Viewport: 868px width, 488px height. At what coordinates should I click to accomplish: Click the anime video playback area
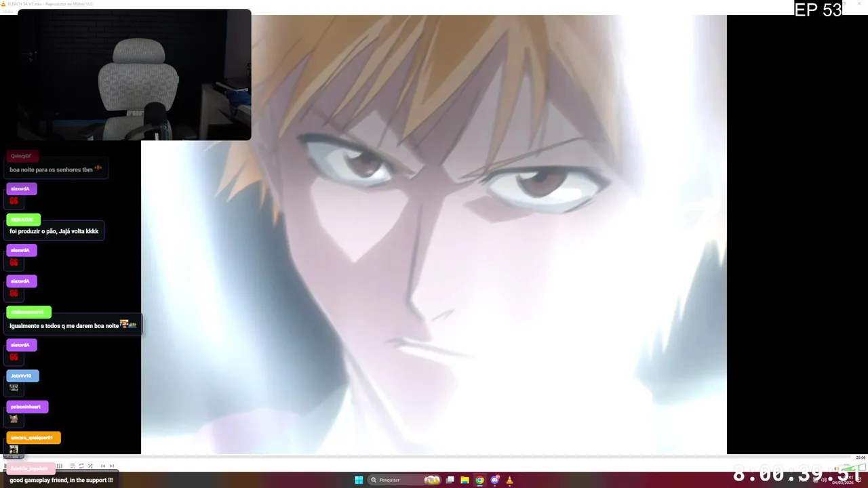click(x=434, y=235)
